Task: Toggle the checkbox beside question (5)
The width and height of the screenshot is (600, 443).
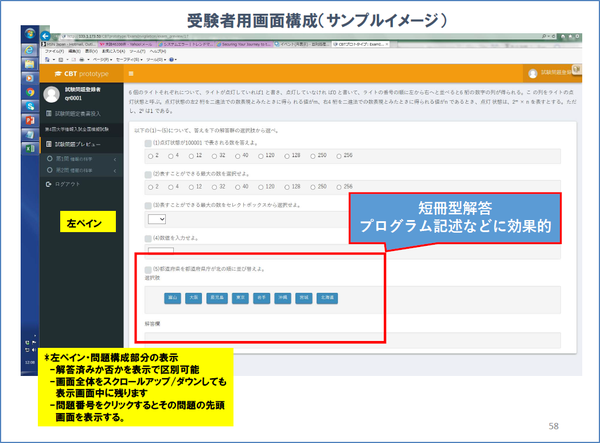Action: pos(148,270)
